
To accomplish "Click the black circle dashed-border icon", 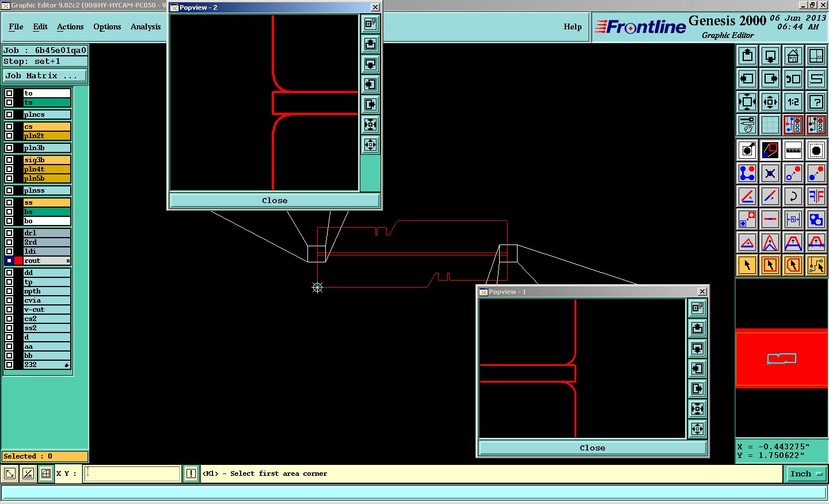I will coord(816,150).
